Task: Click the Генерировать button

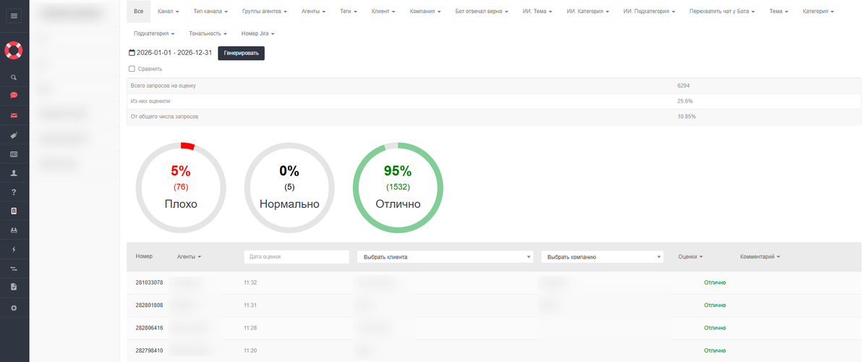Action: [241, 53]
